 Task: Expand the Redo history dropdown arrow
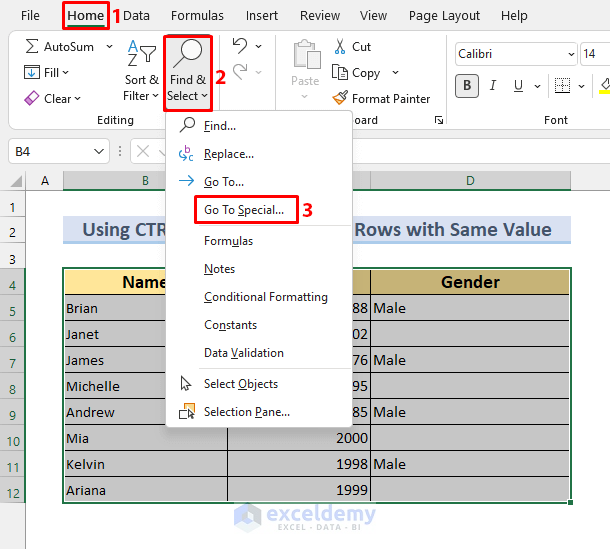(x=259, y=72)
